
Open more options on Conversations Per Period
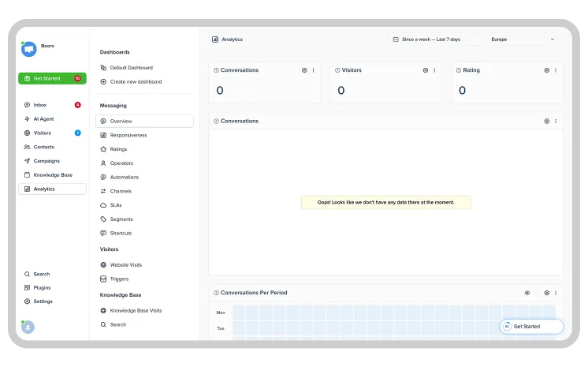tap(556, 293)
